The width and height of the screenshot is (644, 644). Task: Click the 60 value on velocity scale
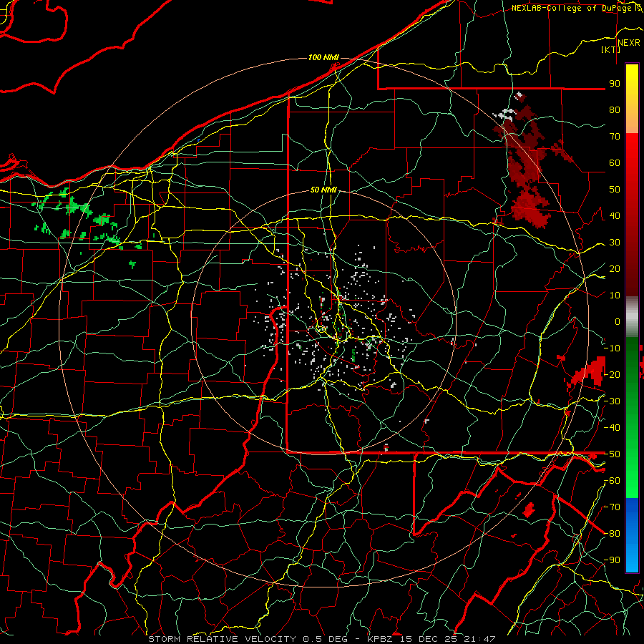pos(615,162)
